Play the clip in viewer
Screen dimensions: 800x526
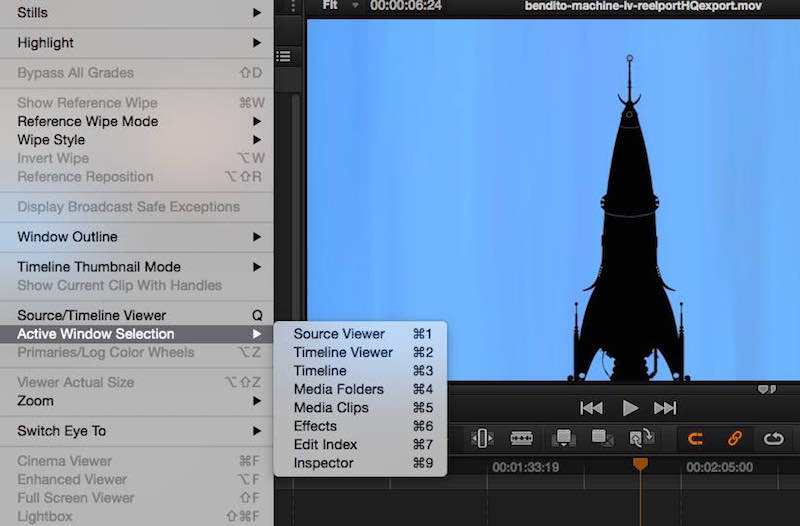point(630,408)
